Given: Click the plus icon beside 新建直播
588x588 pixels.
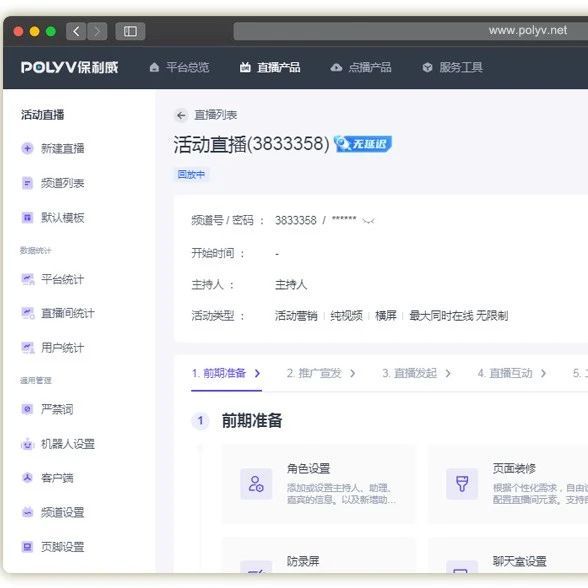Looking at the screenshot, I should pos(27,148).
